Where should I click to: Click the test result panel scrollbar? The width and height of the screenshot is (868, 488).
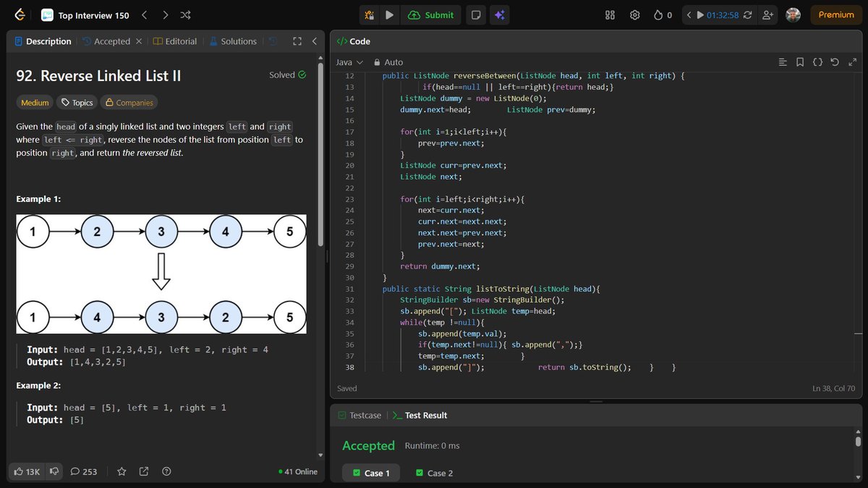(858, 441)
